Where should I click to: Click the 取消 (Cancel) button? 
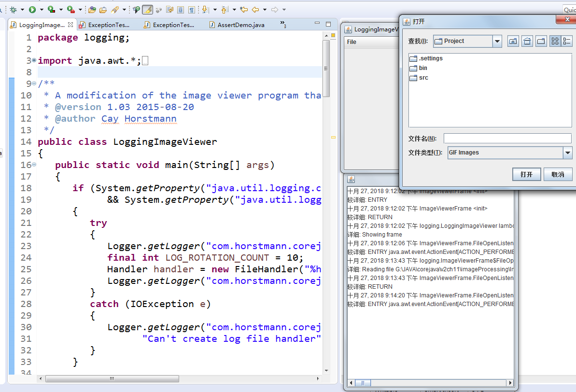point(558,174)
